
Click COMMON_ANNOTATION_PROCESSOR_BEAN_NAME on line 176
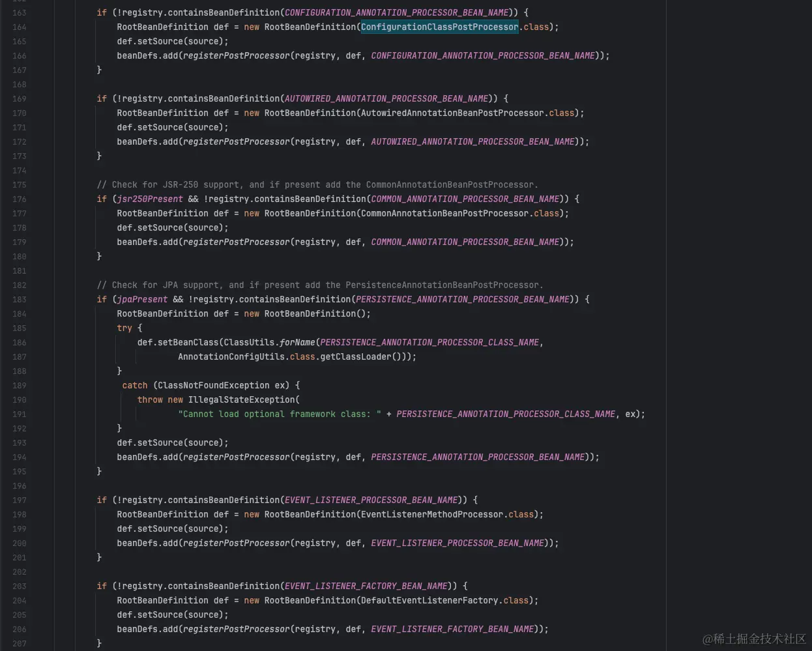click(465, 199)
